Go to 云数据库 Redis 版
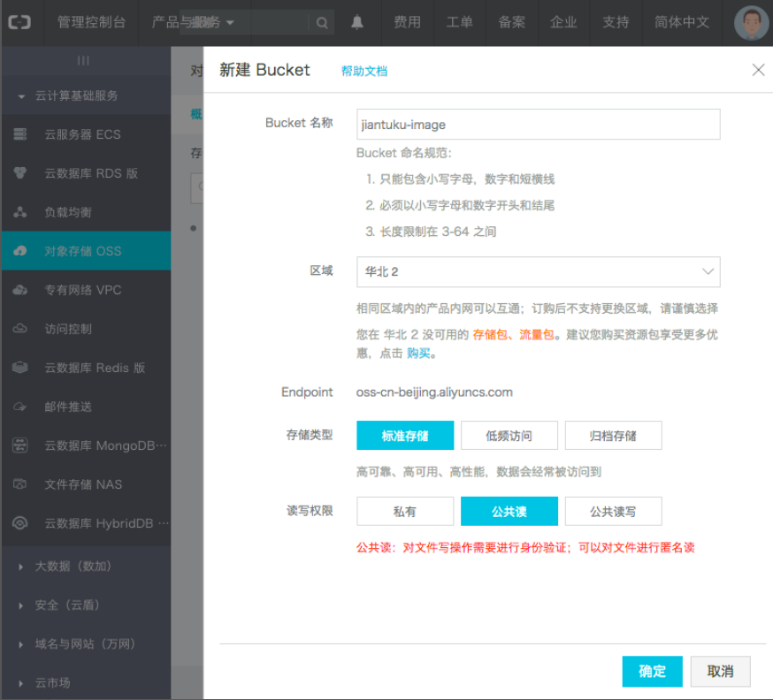773x700 pixels. (95, 368)
